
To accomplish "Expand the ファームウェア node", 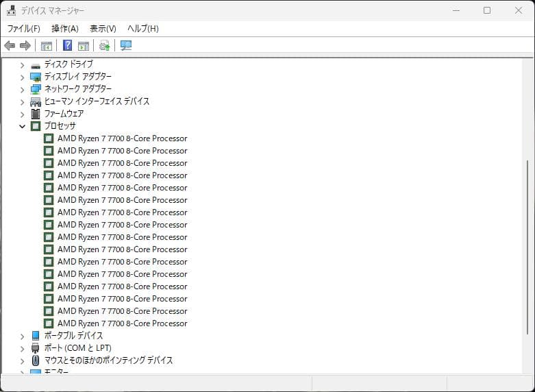I will click(22, 114).
